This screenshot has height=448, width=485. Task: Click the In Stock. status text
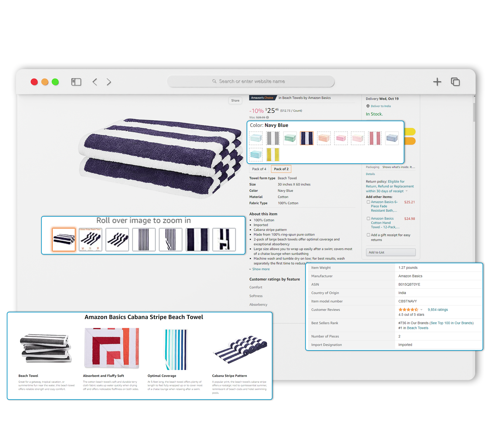374,114
